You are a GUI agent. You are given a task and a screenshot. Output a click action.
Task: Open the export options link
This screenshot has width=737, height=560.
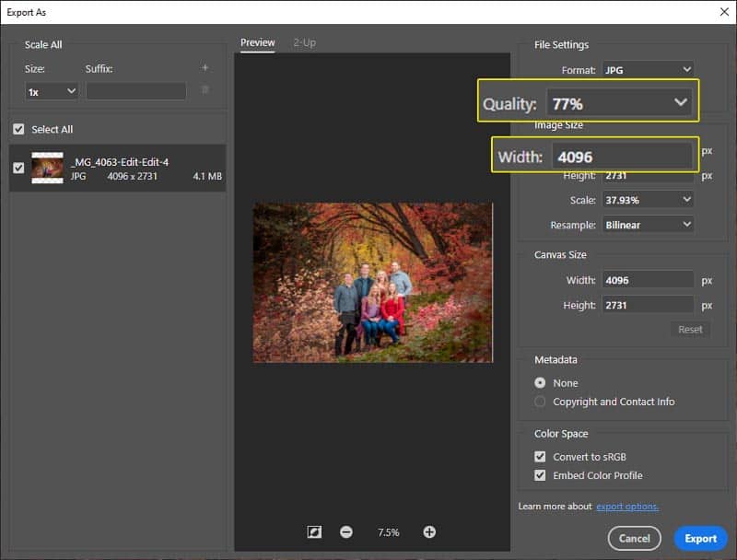pos(627,507)
